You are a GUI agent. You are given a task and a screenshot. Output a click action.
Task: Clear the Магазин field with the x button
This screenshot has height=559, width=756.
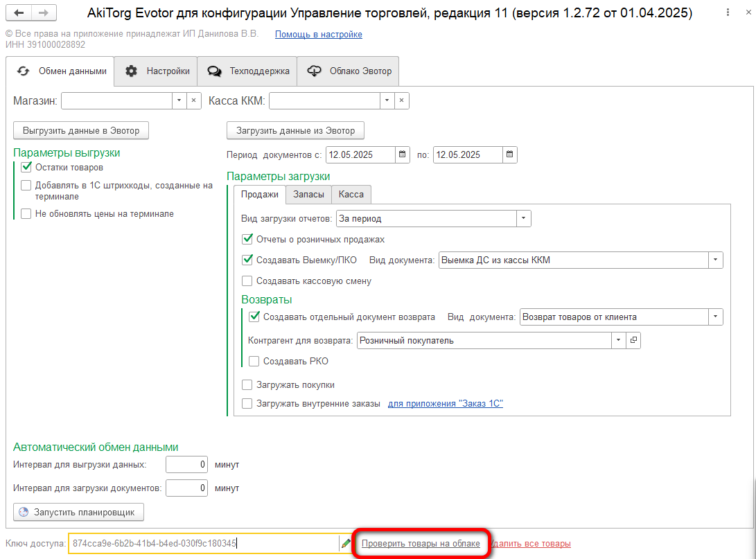[193, 100]
